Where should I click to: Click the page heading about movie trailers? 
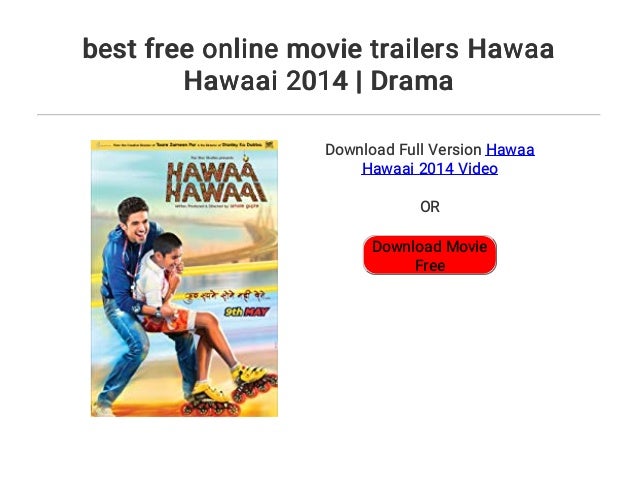tap(319, 64)
